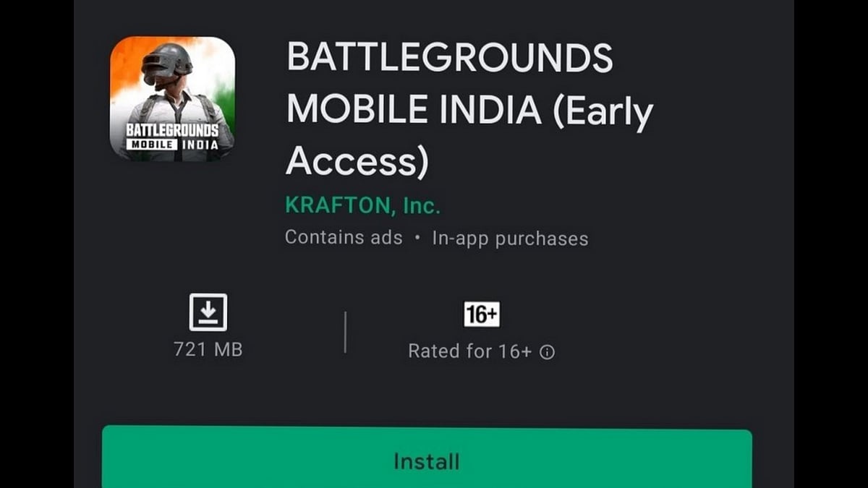Screen dimensions: 868x488
Task: Tap the INDIA word in the app icon
Action: 197,144
